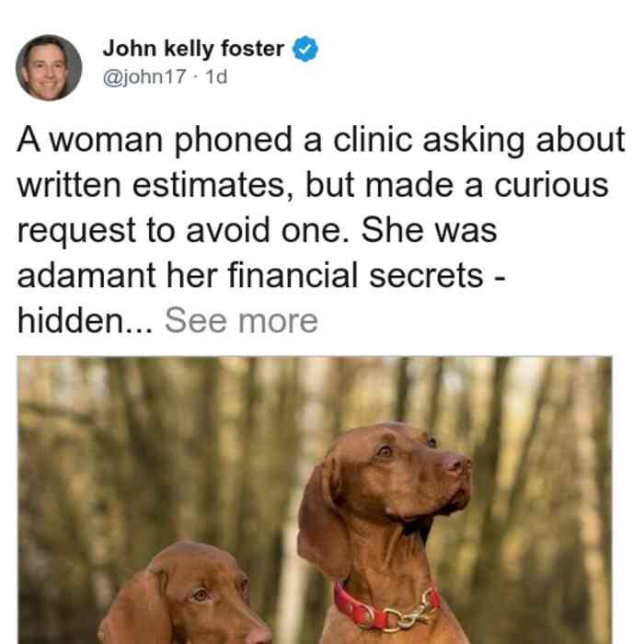The image size is (644, 644).
Task: Open the attached dogs photo
Action: (x=315, y=500)
